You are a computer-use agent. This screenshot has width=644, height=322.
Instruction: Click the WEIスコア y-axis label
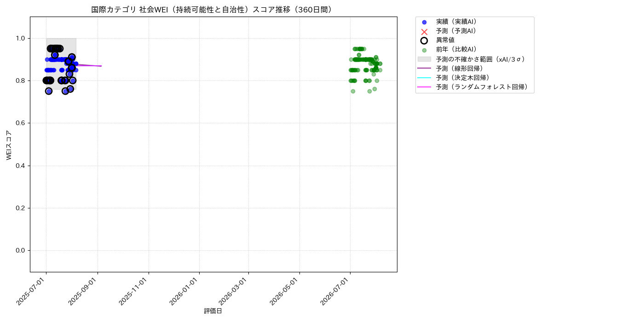[x=9, y=144]
